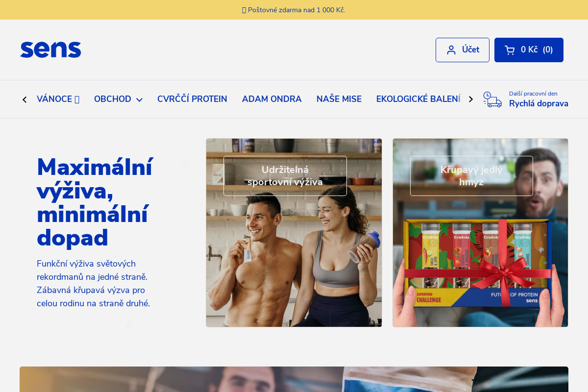Go to ADAM ONDRA page

point(272,99)
